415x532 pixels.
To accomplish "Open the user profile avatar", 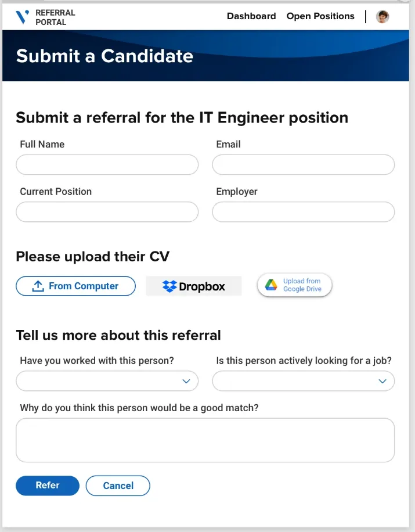I will 382,17.
